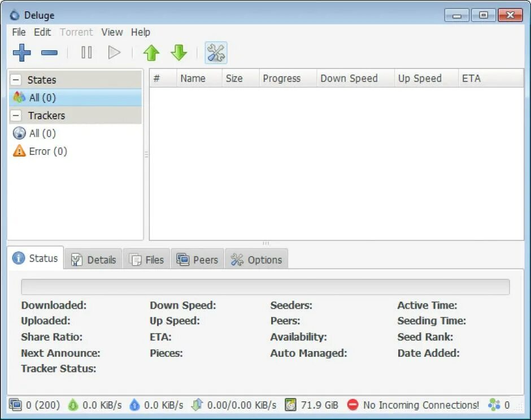
Task: Click the sidebar vertical pane splitter handle
Action: pyautogui.click(x=146, y=154)
